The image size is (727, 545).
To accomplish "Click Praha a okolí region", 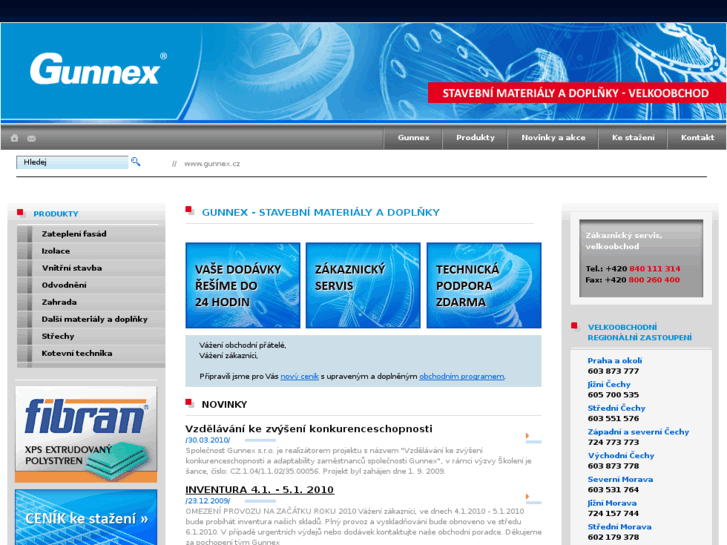I will click(615, 360).
